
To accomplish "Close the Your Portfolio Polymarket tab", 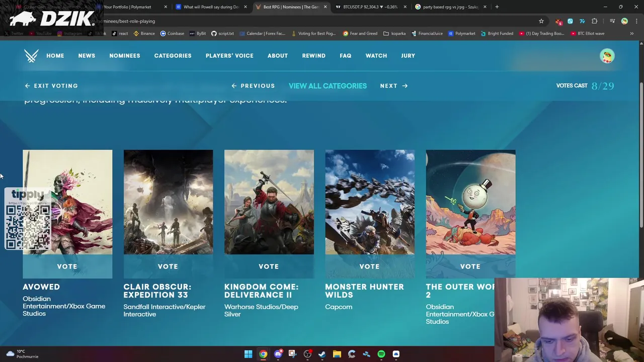I will (x=166, y=7).
